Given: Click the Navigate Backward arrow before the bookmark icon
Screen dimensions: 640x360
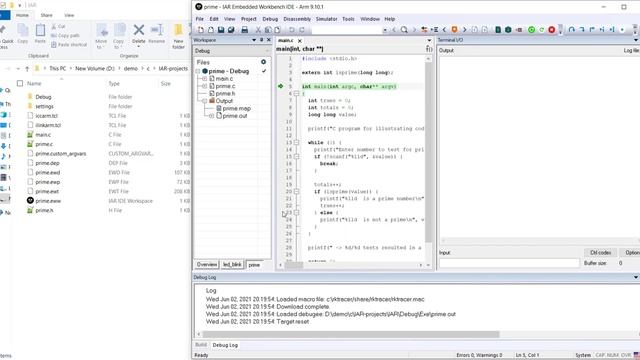Looking at the screenshot, I should click(x=444, y=30).
